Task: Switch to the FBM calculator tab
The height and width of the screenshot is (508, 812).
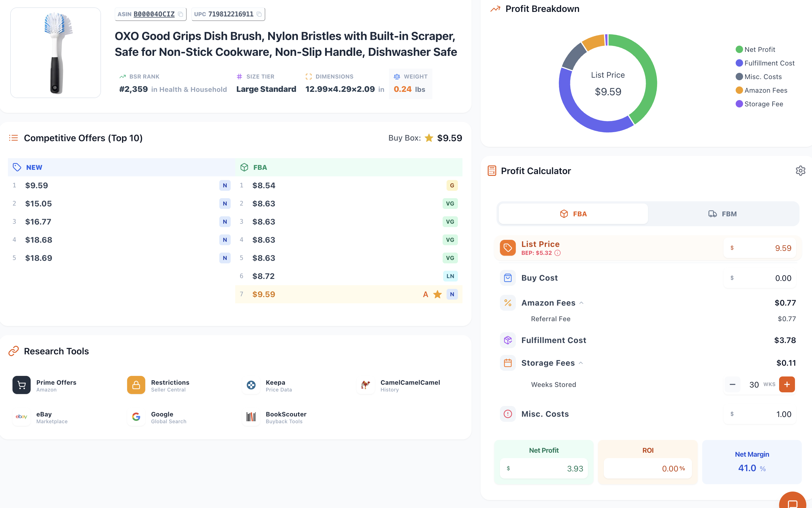Action: click(723, 214)
